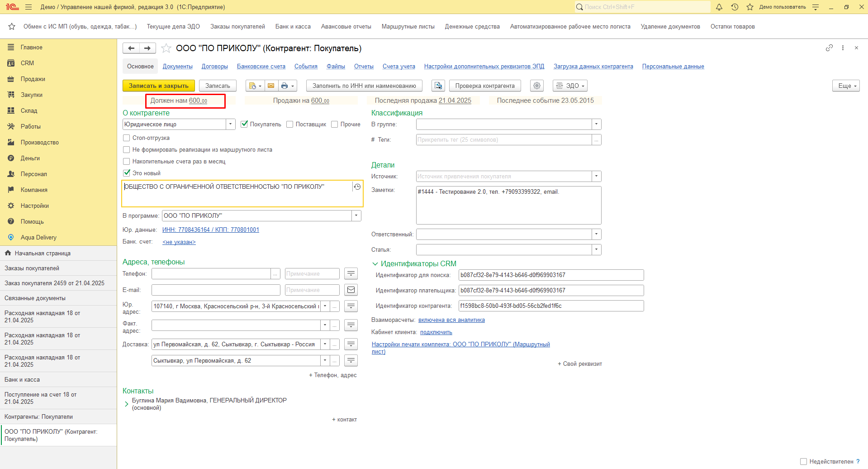Open the notifications bell icon

click(x=719, y=7)
